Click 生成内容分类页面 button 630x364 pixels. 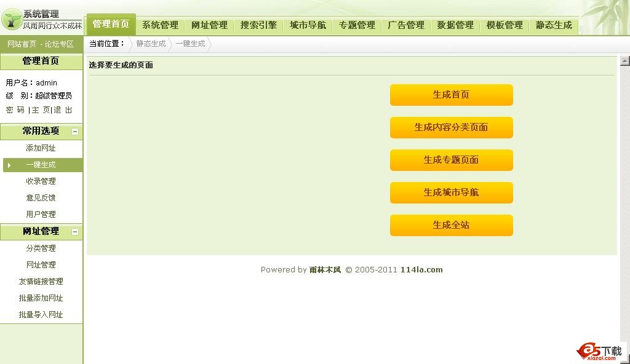click(451, 127)
